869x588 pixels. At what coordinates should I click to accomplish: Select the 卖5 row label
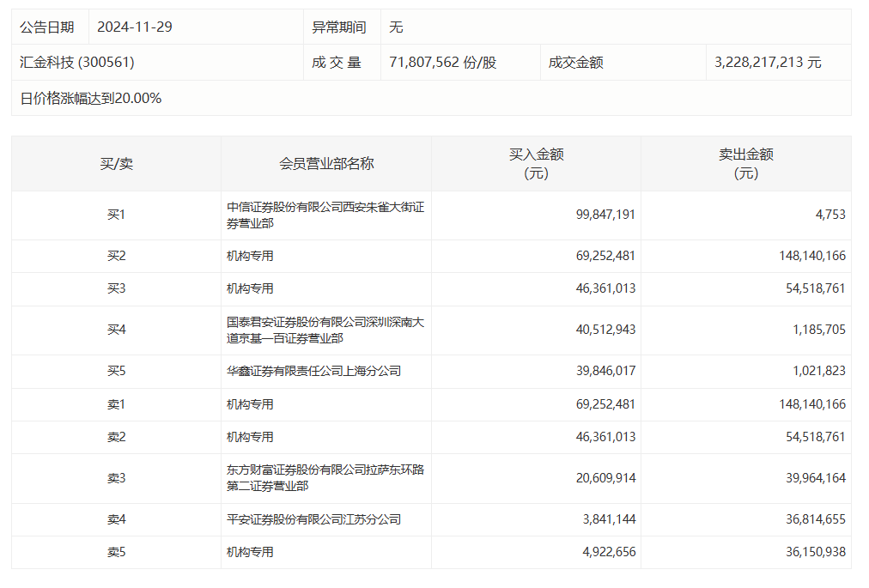[x=116, y=552]
